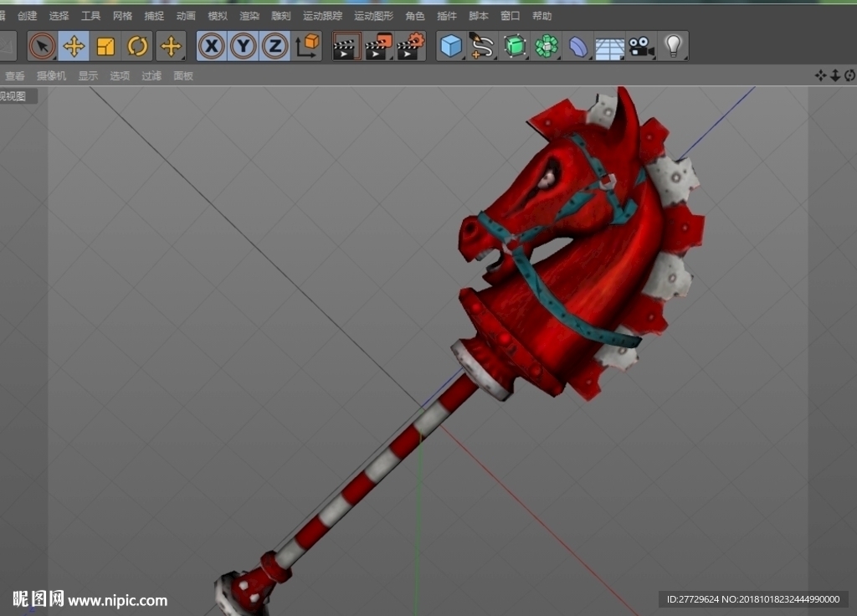The width and height of the screenshot is (857, 616).
Task: Render the active view clapperboard
Action: (346, 47)
